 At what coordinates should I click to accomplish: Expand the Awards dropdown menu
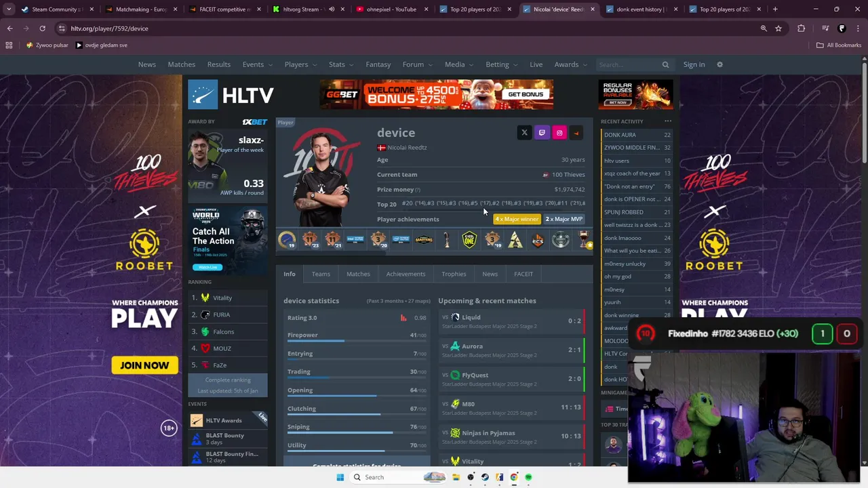click(571, 64)
